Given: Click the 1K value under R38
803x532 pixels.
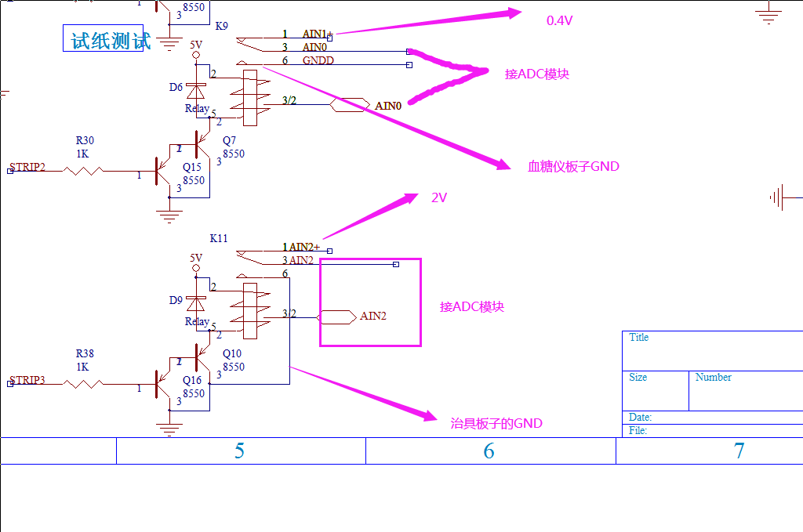Looking at the screenshot, I should [82, 367].
